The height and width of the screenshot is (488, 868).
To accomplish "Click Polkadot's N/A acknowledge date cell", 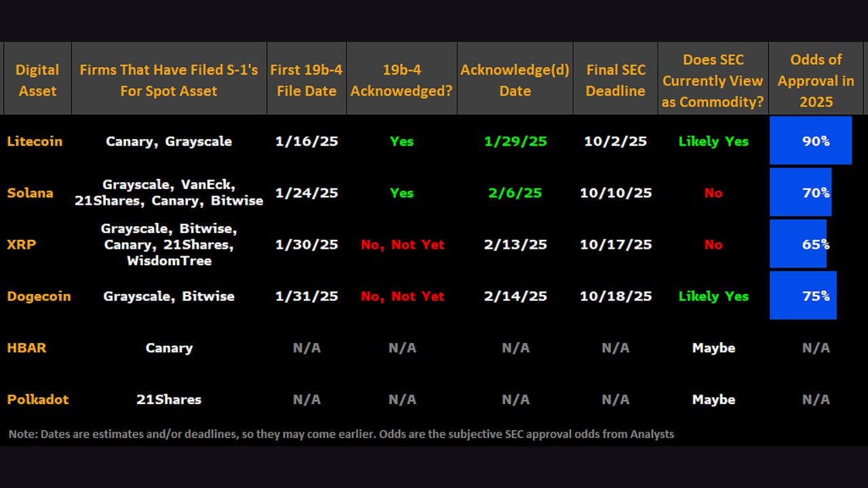I will [515, 399].
